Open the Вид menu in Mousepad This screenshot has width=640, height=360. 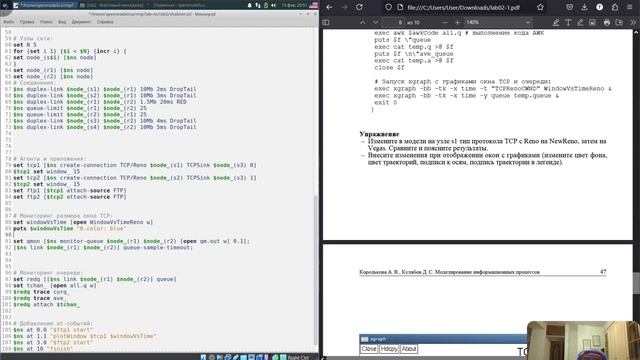(x=62, y=22)
